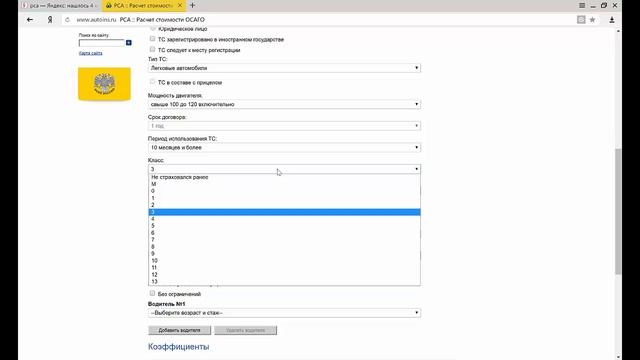Click the site search submit icon
The width and height of the screenshot is (640, 360).
pos(129,42)
